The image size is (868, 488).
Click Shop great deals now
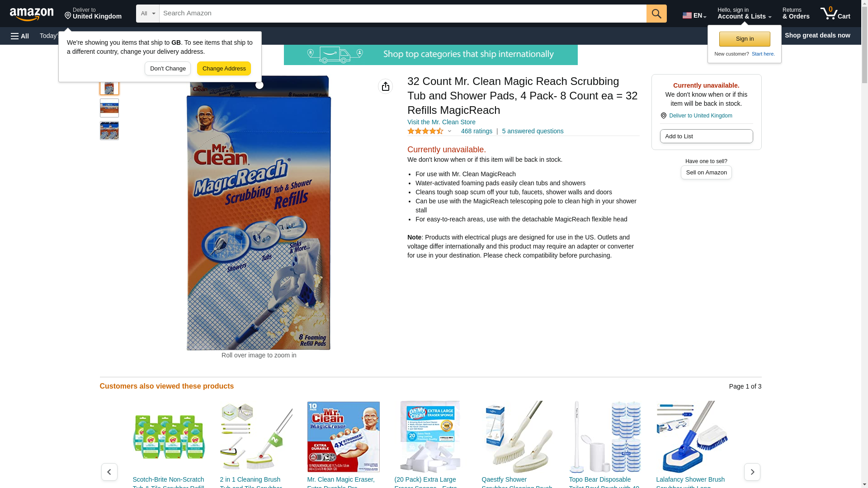click(x=817, y=35)
